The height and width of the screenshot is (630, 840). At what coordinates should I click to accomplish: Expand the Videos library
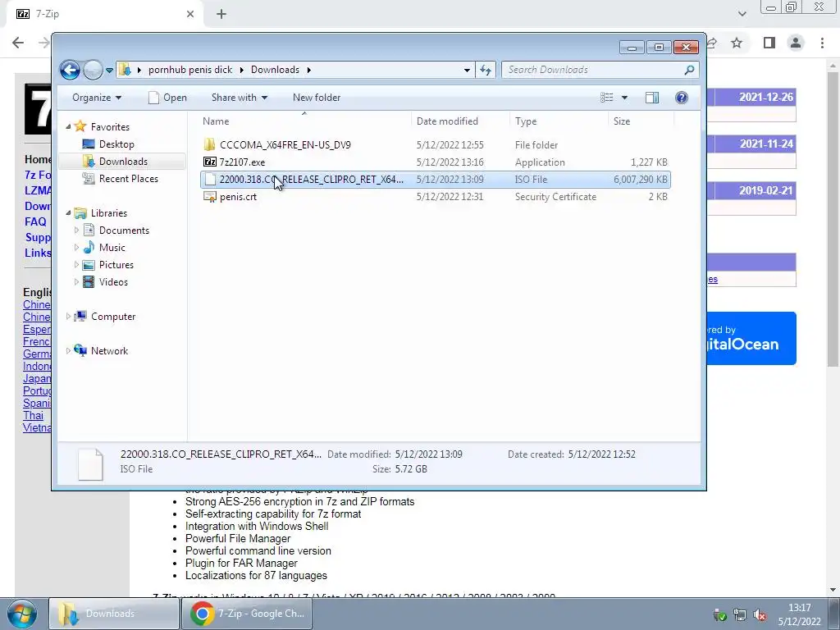click(x=76, y=282)
